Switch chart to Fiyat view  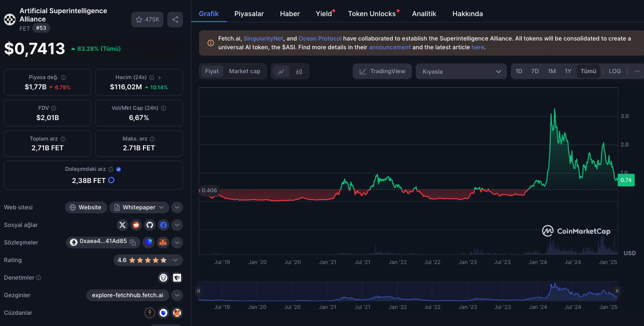pyautogui.click(x=212, y=71)
